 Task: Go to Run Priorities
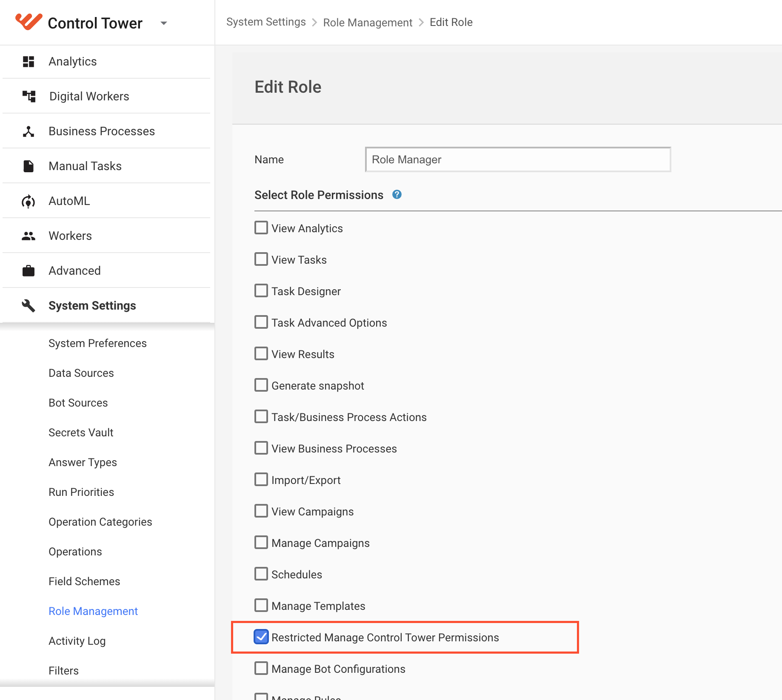(81, 492)
